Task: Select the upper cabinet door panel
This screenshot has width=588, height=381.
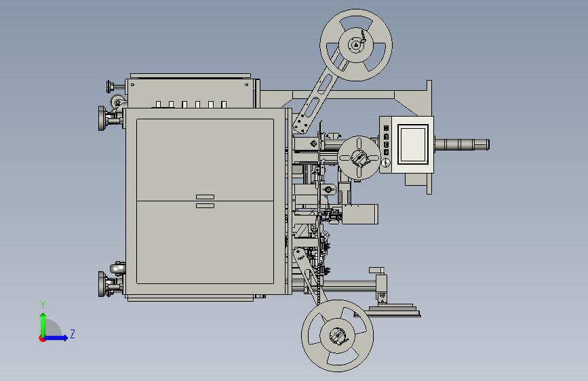Action: (x=205, y=160)
